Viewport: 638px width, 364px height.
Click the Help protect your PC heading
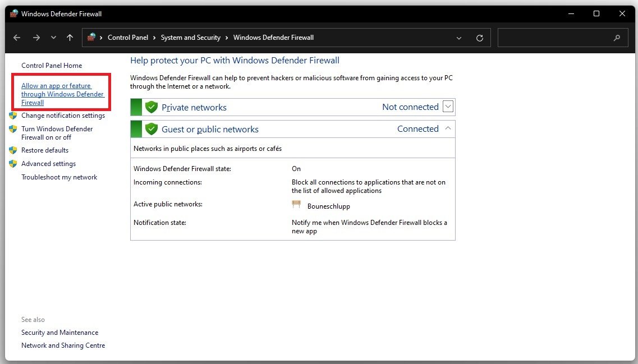235,60
